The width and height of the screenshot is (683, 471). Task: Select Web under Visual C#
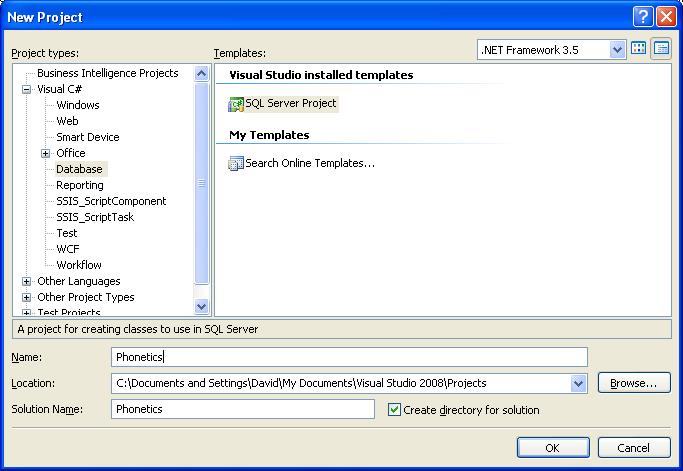67,121
